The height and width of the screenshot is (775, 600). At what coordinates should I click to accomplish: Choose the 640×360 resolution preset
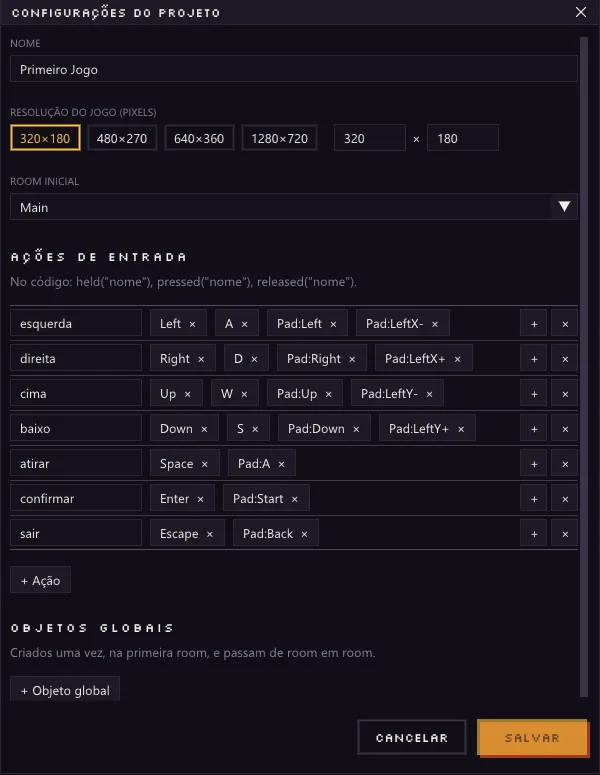click(199, 138)
